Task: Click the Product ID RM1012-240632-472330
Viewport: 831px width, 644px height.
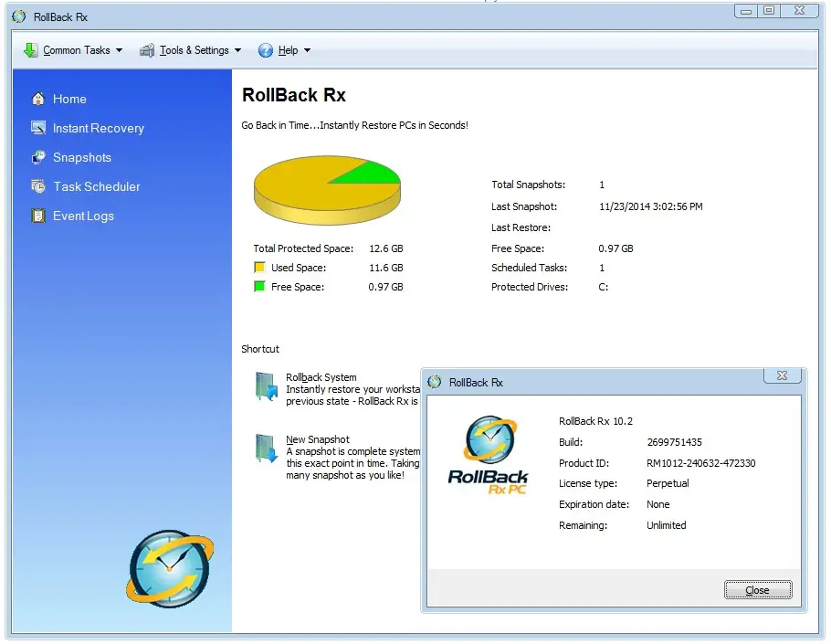Action: pyautogui.click(x=700, y=463)
